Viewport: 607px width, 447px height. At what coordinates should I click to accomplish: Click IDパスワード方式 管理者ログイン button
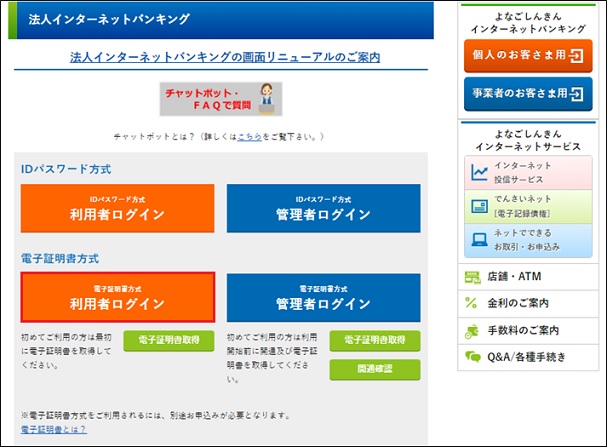pyautogui.click(x=323, y=208)
